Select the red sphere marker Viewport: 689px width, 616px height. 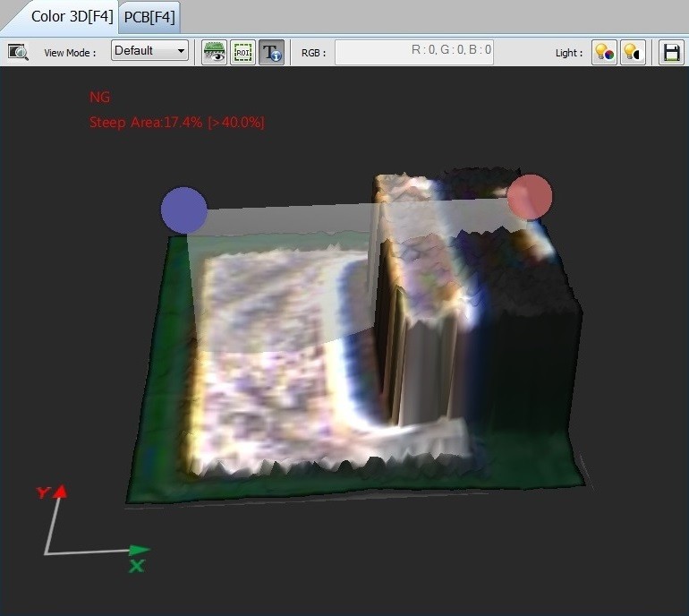(x=530, y=197)
